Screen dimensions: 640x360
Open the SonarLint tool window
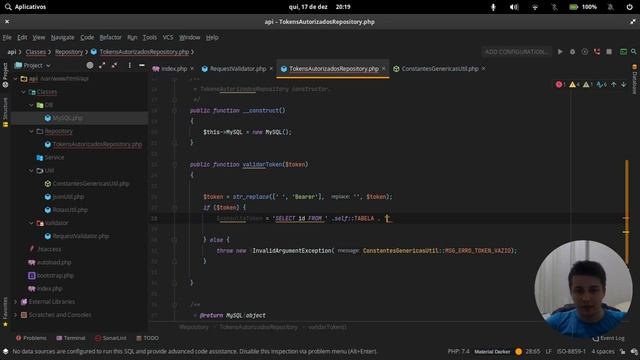111,338
